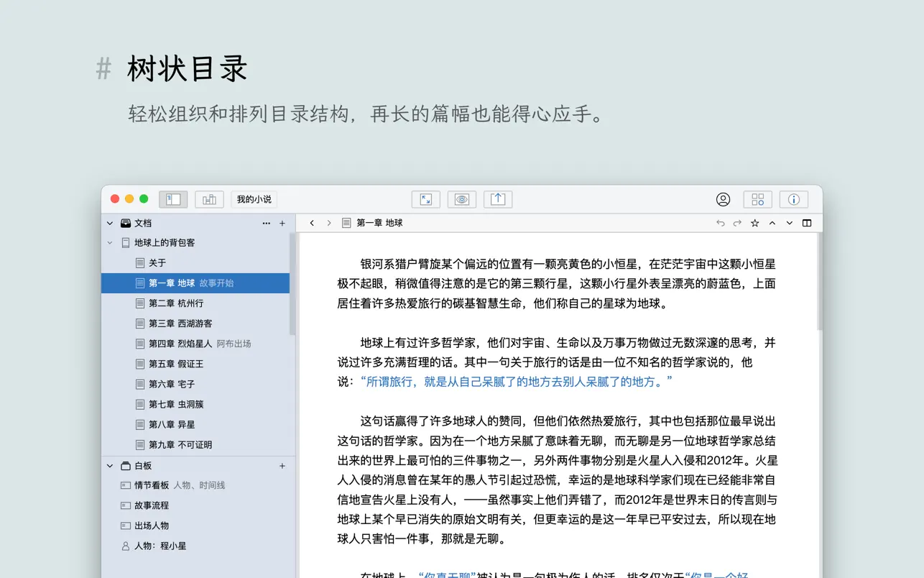Open the 文档 more options menu

[x=267, y=224]
